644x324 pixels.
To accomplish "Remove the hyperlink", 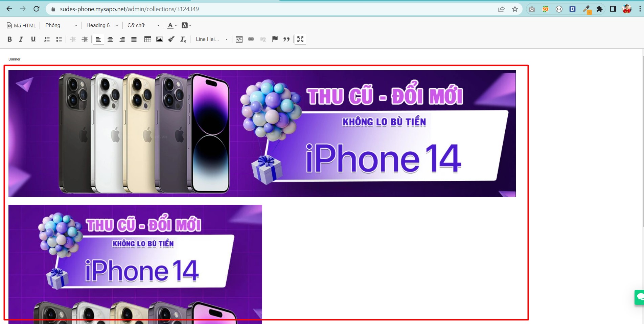I will pos(263,39).
